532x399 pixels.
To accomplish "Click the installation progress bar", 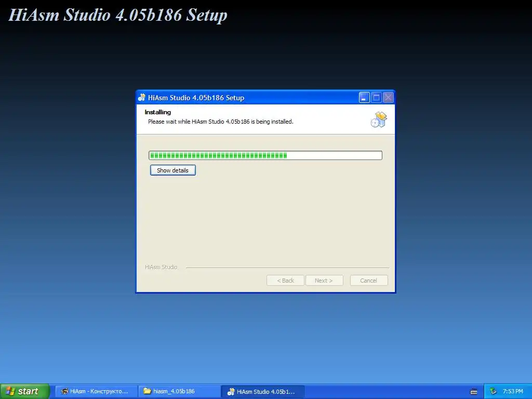I will tap(265, 155).
